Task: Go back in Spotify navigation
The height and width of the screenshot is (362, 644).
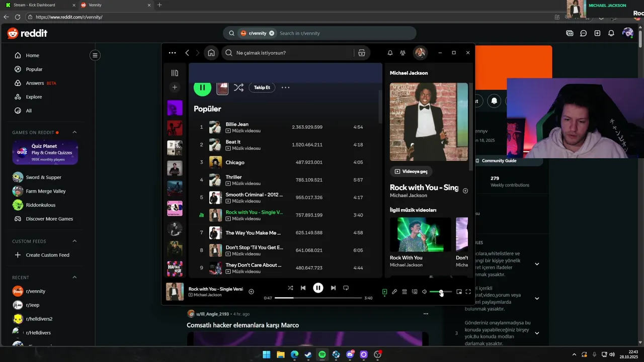Action: [187, 53]
